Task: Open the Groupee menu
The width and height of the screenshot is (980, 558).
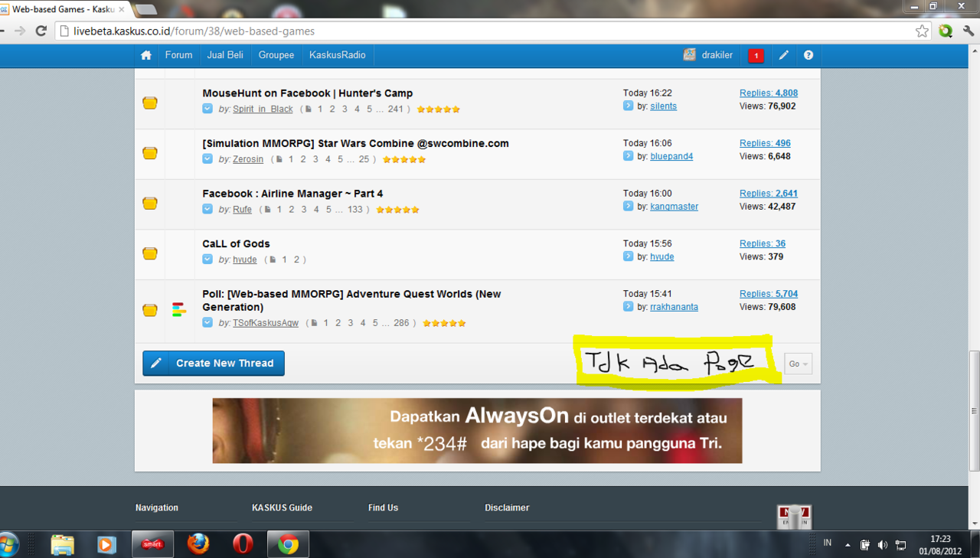Action: pyautogui.click(x=276, y=55)
